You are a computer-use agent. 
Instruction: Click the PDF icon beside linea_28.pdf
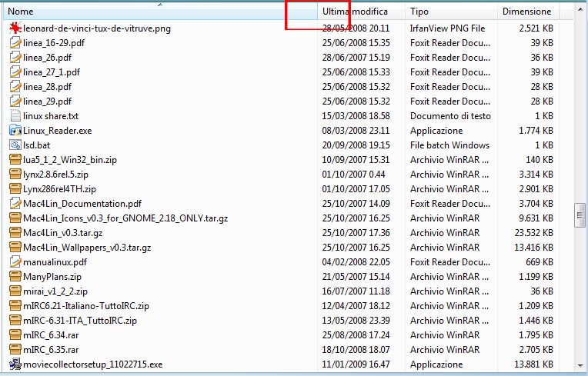[x=15, y=87]
